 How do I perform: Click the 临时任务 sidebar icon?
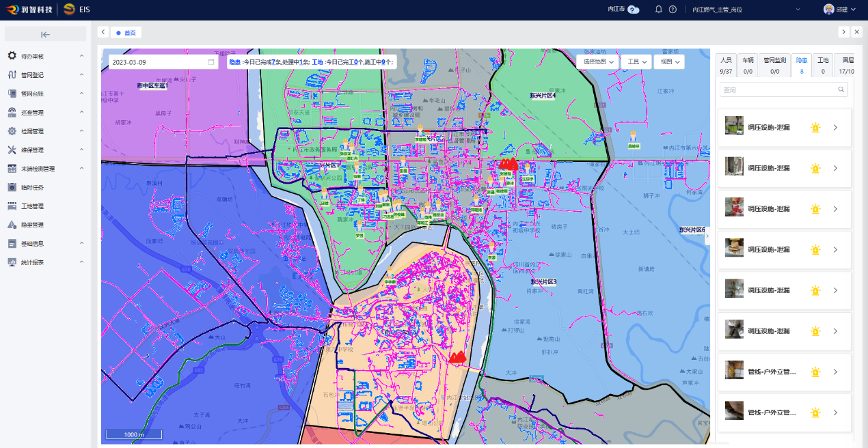point(12,187)
